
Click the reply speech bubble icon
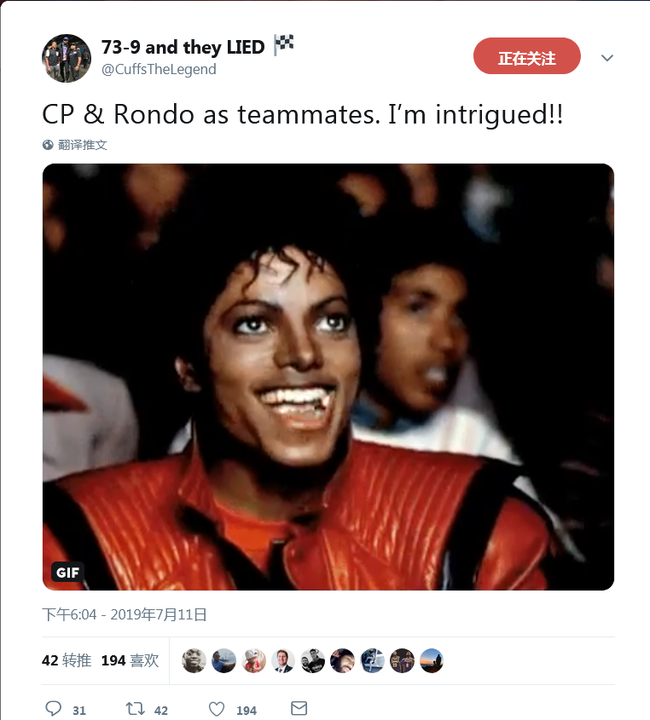[53, 709]
